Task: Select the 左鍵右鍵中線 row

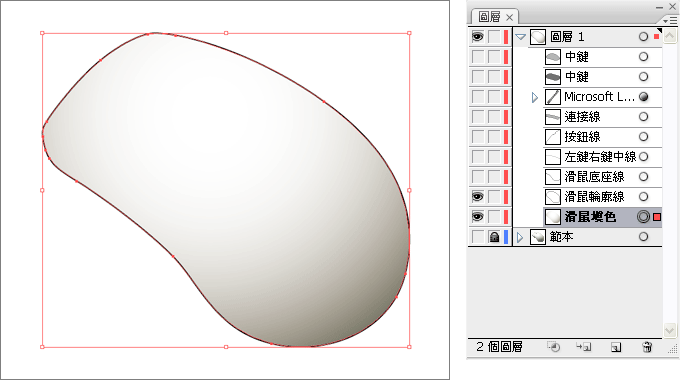Action: click(602, 157)
